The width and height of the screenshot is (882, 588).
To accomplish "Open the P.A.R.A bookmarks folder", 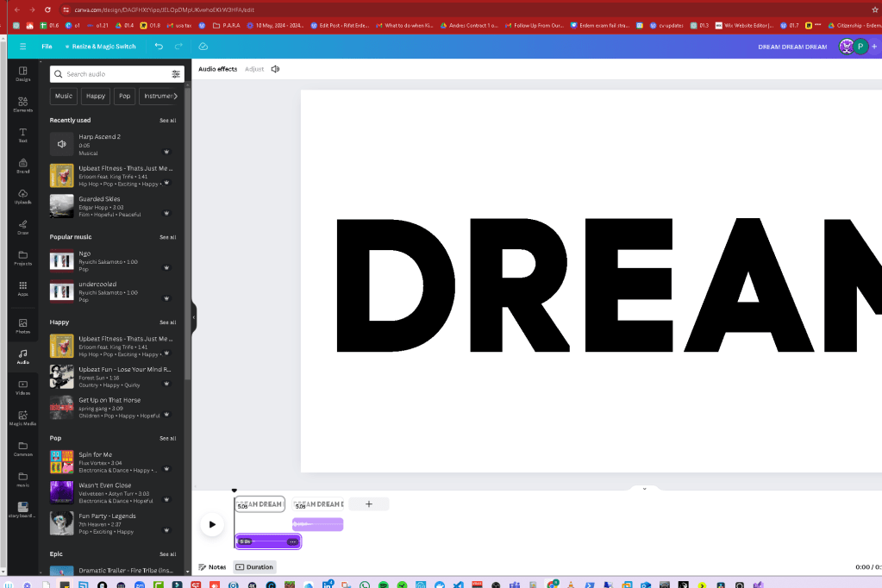I will pyautogui.click(x=226, y=25).
